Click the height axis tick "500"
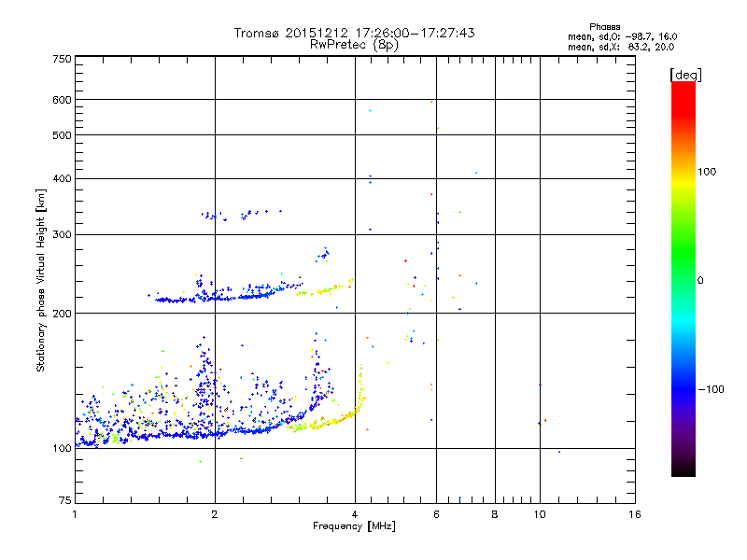This screenshot has height=560, width=747. [63, 135]
